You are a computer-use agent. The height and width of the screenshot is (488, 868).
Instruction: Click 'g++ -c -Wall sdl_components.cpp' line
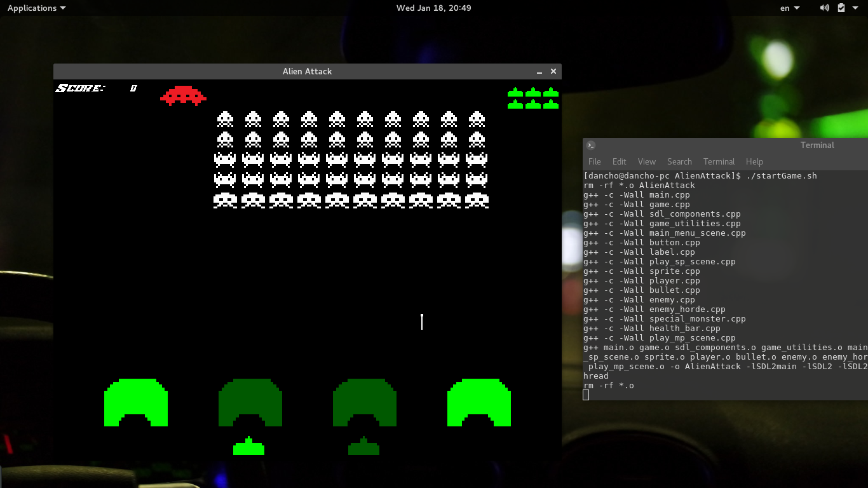[662, 213]
